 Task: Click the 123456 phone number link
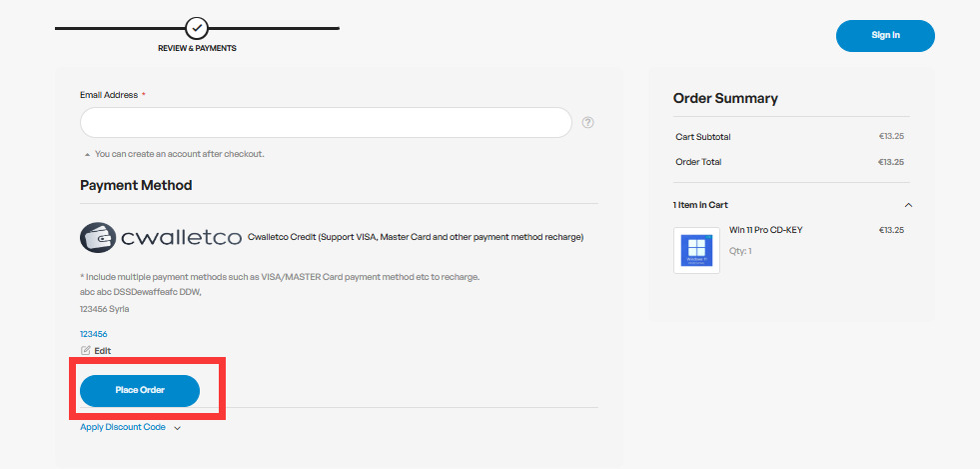pos(94,334)
